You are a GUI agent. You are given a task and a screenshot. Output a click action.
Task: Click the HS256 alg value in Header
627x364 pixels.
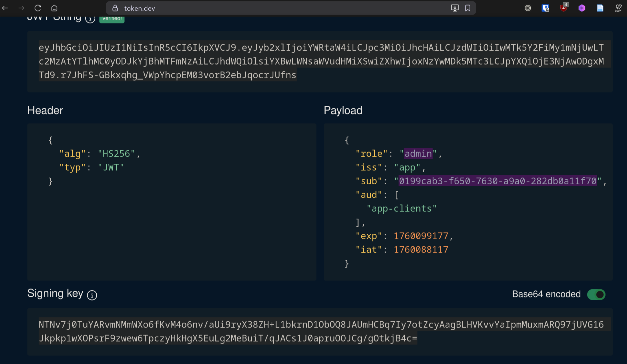116,154
